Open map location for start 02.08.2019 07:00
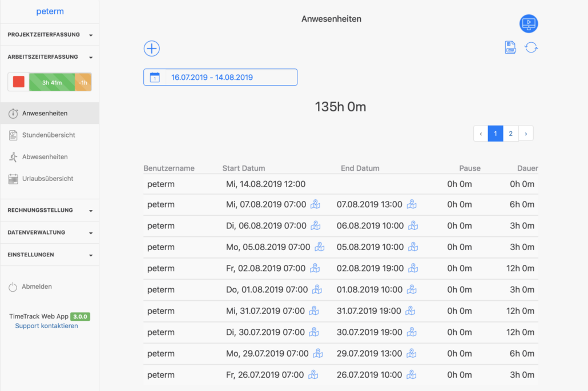588x391 pixels. (x=315, y=268)
